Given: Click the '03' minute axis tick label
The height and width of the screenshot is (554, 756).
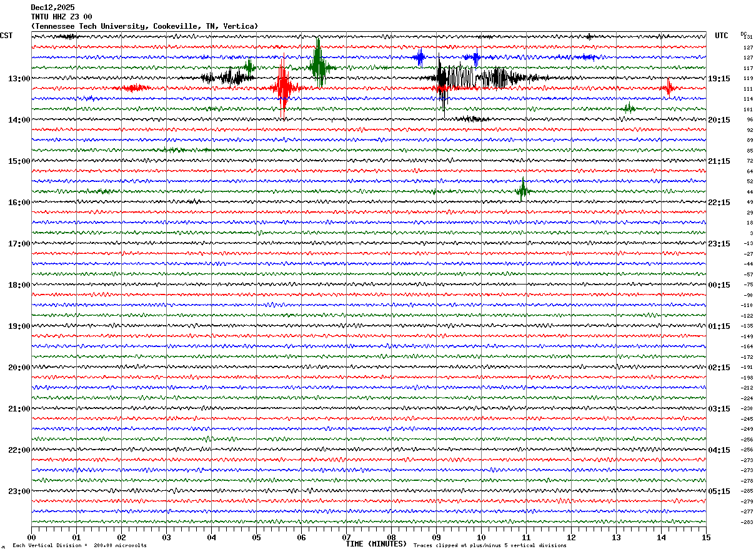Looking at the screenshot, I should click(166, 538).
